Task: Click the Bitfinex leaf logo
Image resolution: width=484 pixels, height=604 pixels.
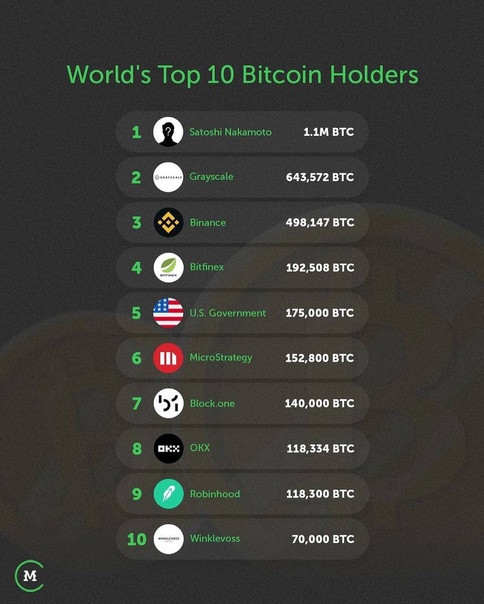Action: (168, 267)
